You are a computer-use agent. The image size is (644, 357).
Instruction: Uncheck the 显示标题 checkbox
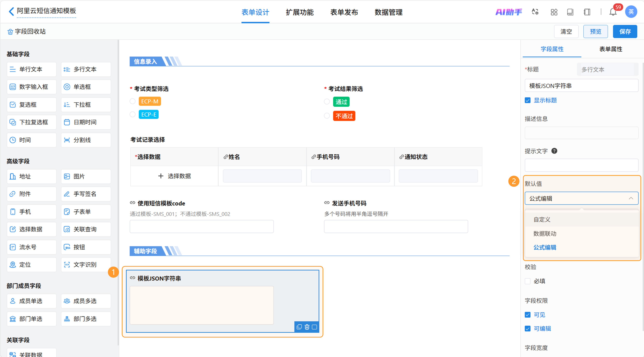coord(527,100)
